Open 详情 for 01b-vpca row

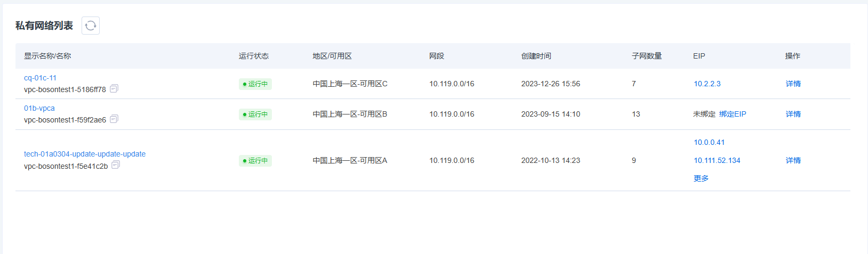pos(793,114)
